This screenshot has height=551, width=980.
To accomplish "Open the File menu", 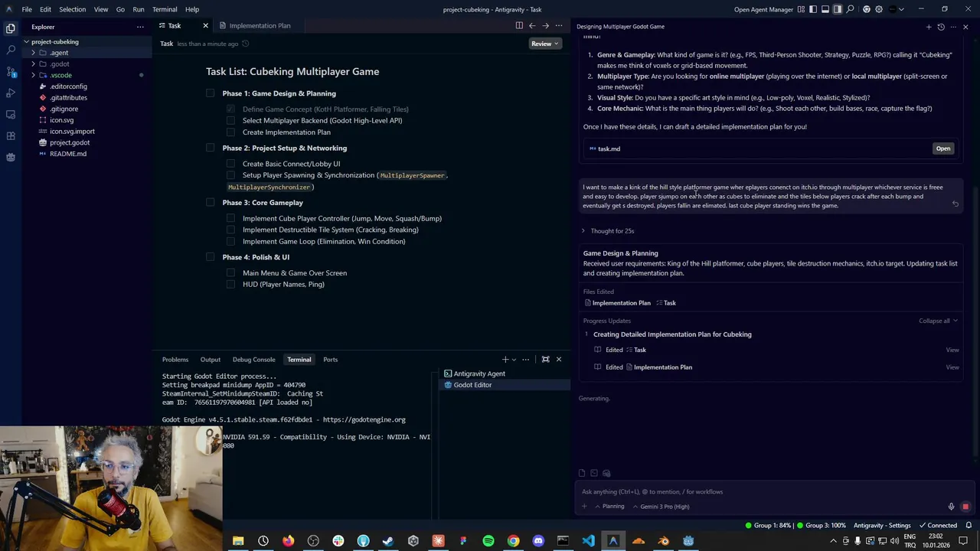I will coord(27,9).
